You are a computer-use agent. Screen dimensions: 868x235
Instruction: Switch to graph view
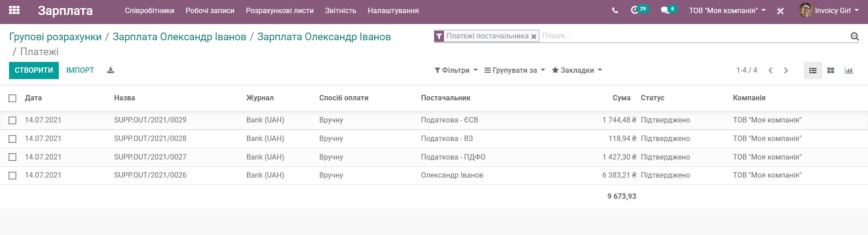(849, 70)
